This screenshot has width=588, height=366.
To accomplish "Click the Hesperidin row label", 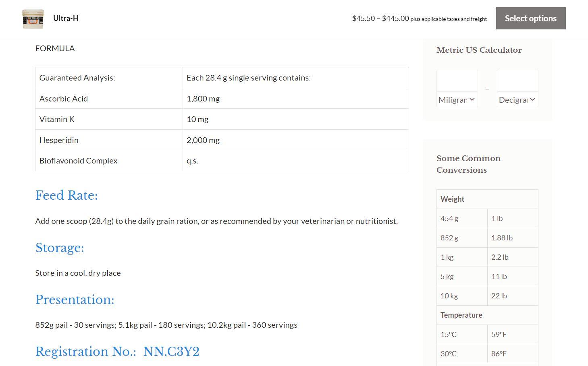I will [x=59, y=140].
